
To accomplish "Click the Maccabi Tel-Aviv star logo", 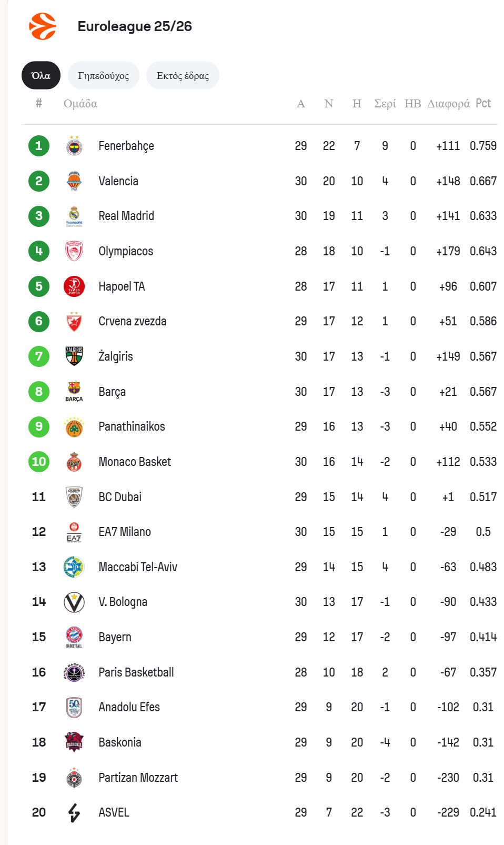I will tap(74, 567).
